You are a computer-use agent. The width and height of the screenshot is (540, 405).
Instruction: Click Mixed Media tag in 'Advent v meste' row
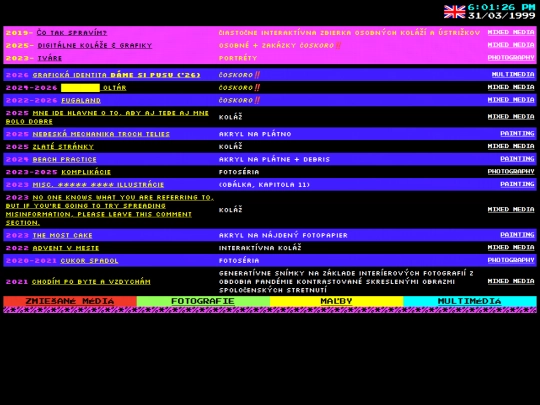click(x=511, y=248)
